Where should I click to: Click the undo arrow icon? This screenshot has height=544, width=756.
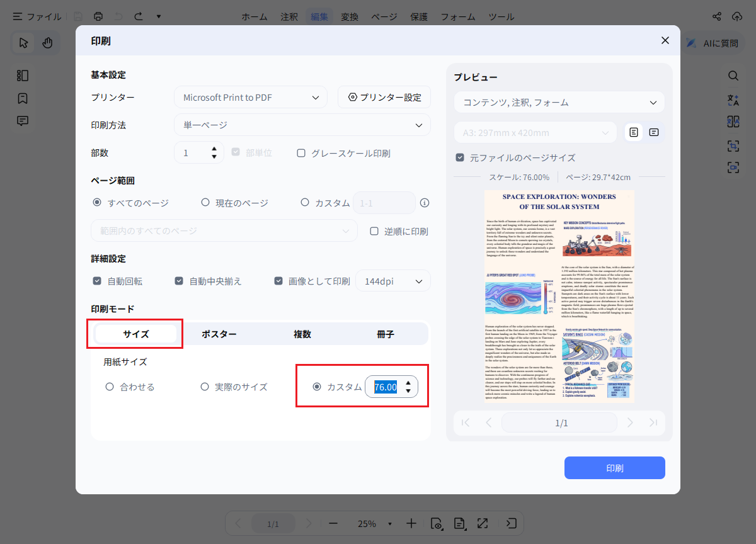(118, 16)
